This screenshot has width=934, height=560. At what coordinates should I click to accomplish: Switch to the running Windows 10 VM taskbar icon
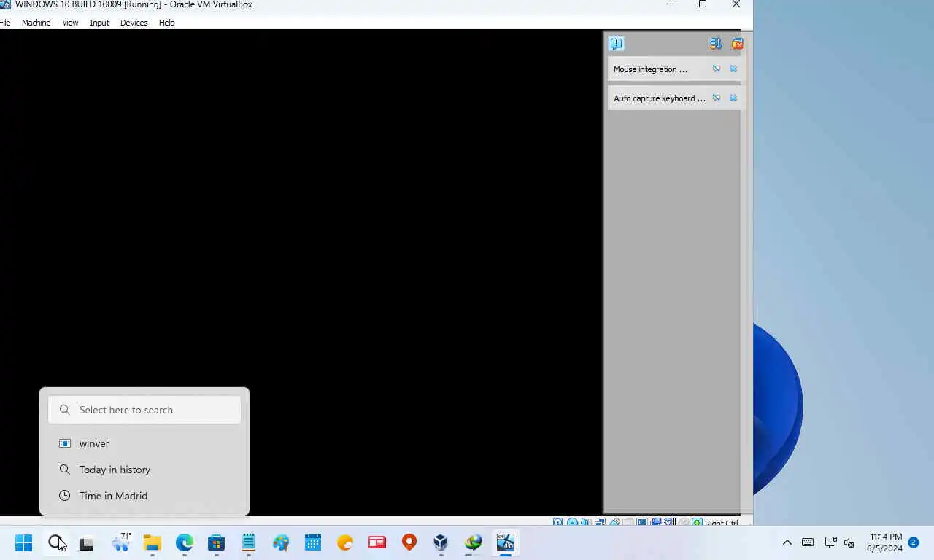(506, 542)
